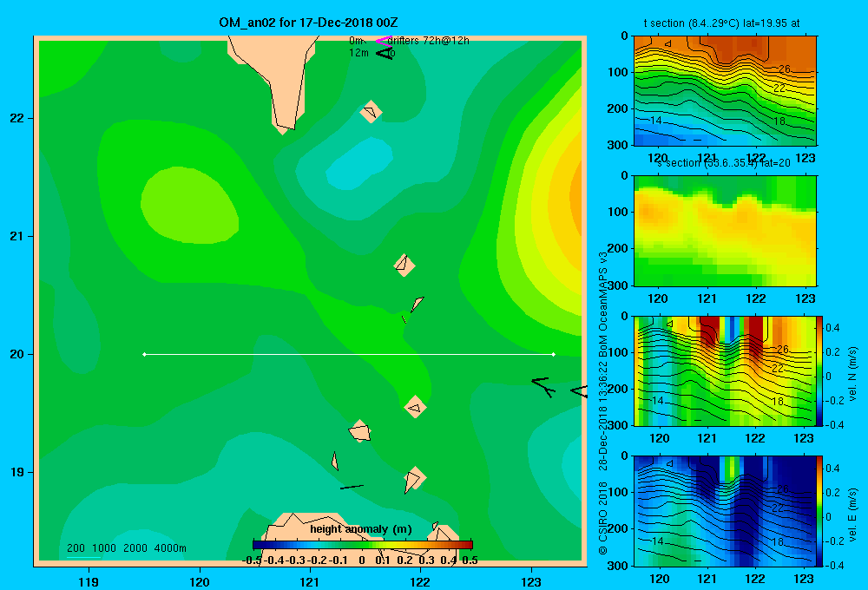Viewport: 868px width, 590px height.
Task: Click depth label '300' on salinity section
Action: (617, 285)
